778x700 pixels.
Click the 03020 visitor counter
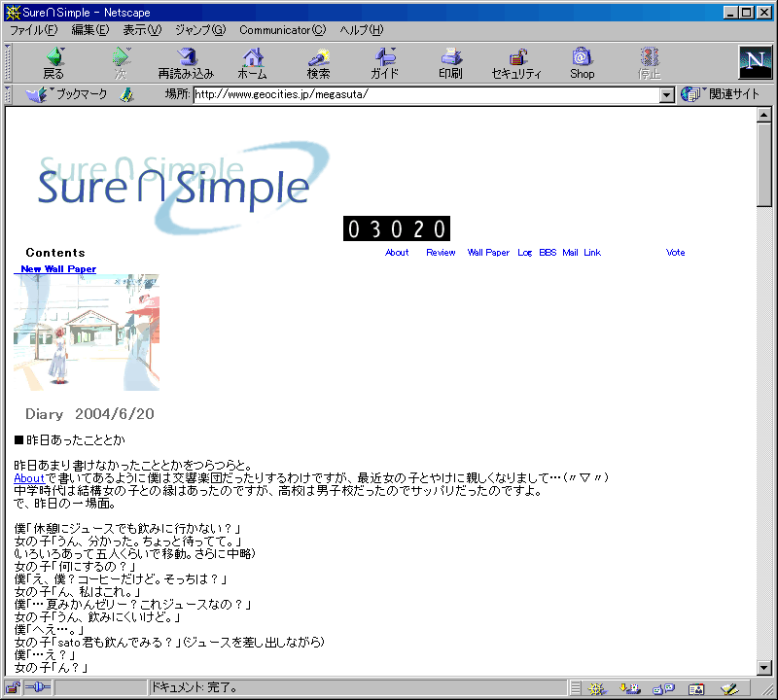point(397,228)
